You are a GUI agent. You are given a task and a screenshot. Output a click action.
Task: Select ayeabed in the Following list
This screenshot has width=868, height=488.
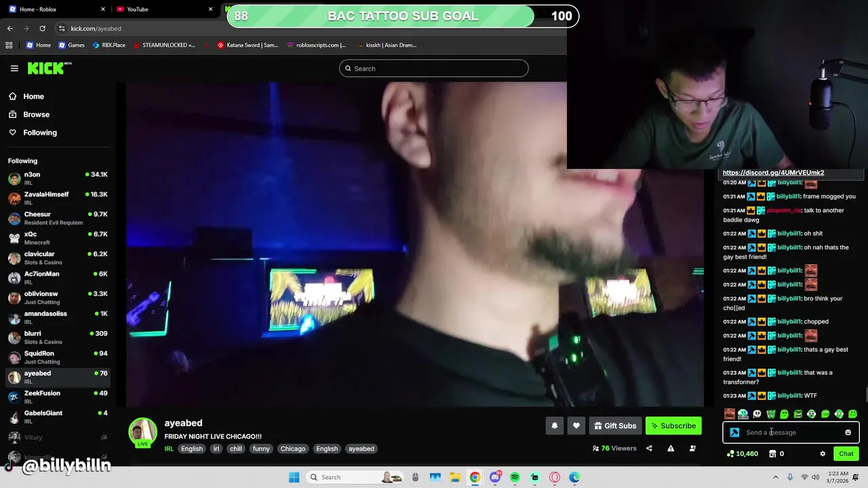58,377
